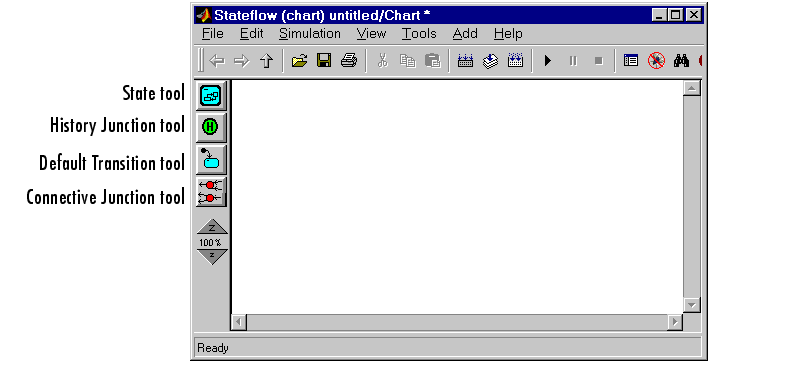Screen dimensions: 800x366
Task: Open the Add menu
Action: [x=465, y=34]
